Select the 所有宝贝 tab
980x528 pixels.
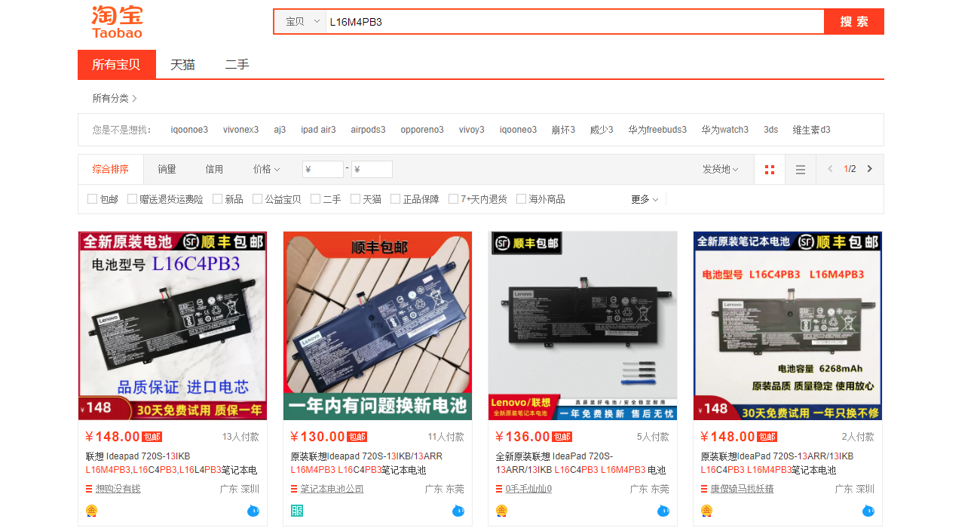pos(117,64)
